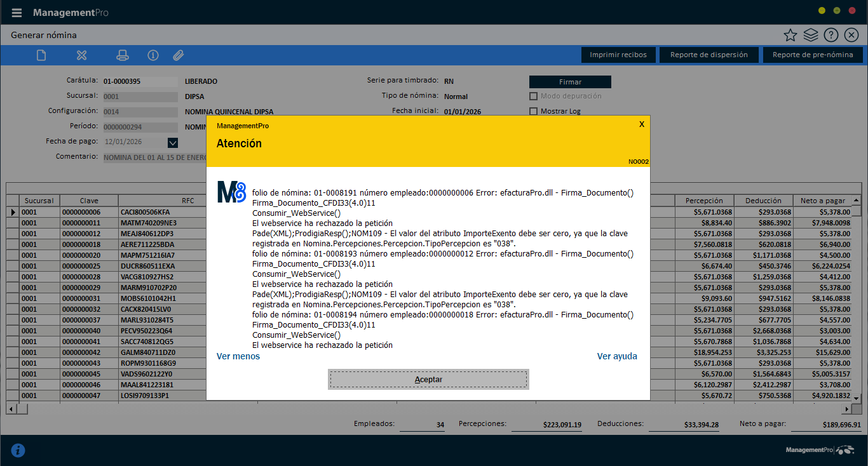
Task: Click the Imprimir recibos button
Action: coord(618,55)
